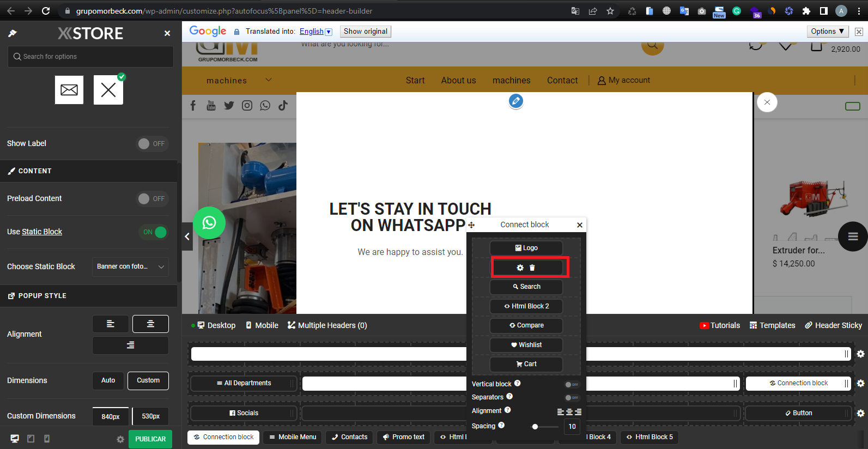Switch to desktop preview device icon
The width and height of the screenshot is (868, 449).
[15, 439]
